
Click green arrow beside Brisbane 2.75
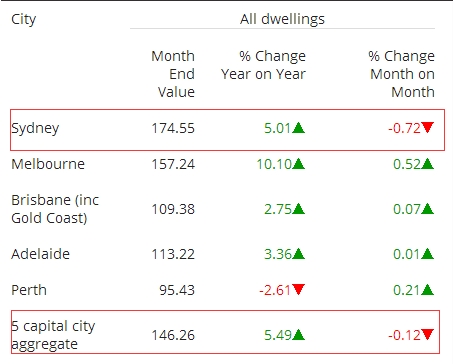(298, 209)
